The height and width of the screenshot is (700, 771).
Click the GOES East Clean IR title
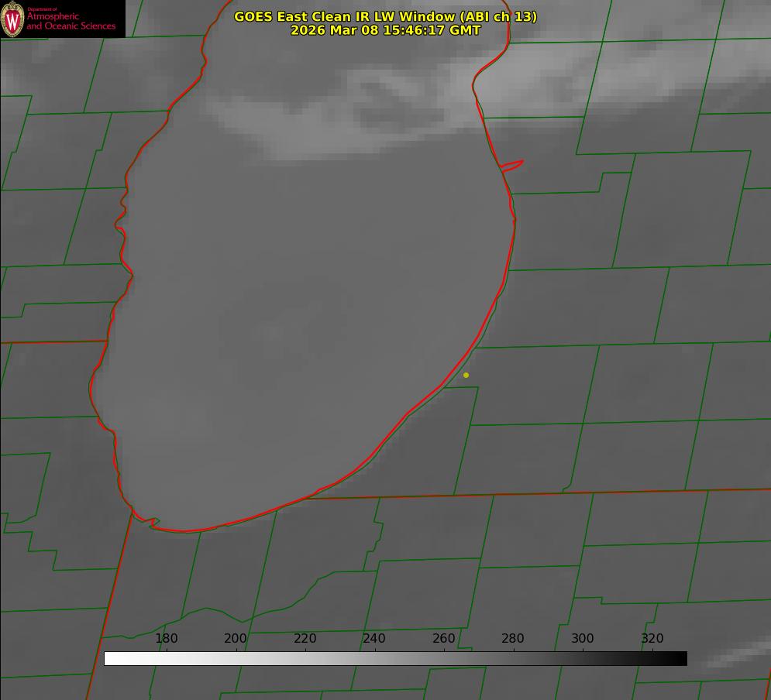coord(385,16)
